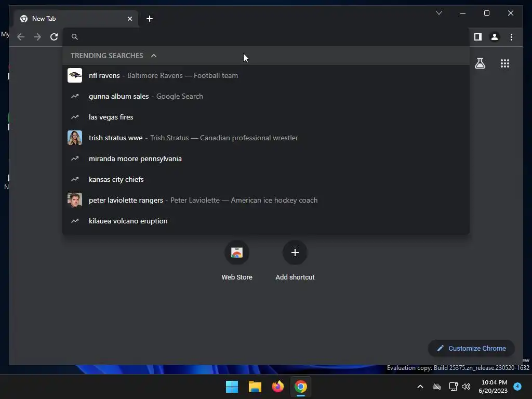Click the browser forward arrow

(37, 37)
